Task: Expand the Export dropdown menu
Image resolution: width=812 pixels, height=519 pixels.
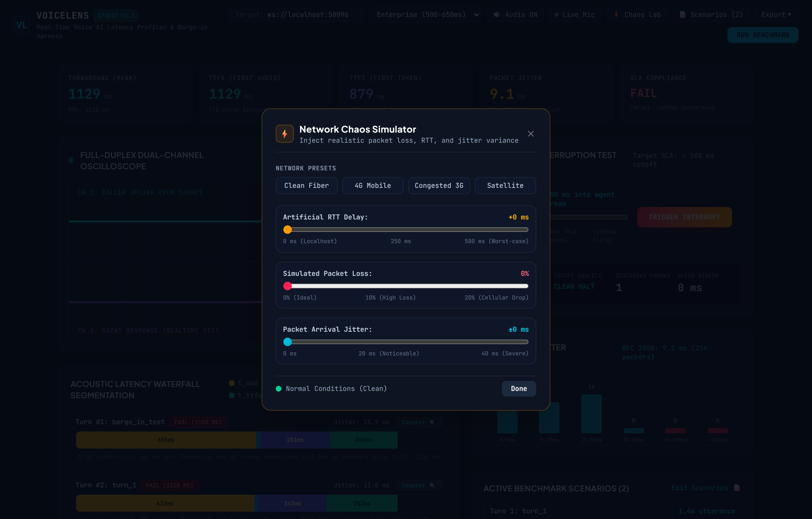Action: 776,14
